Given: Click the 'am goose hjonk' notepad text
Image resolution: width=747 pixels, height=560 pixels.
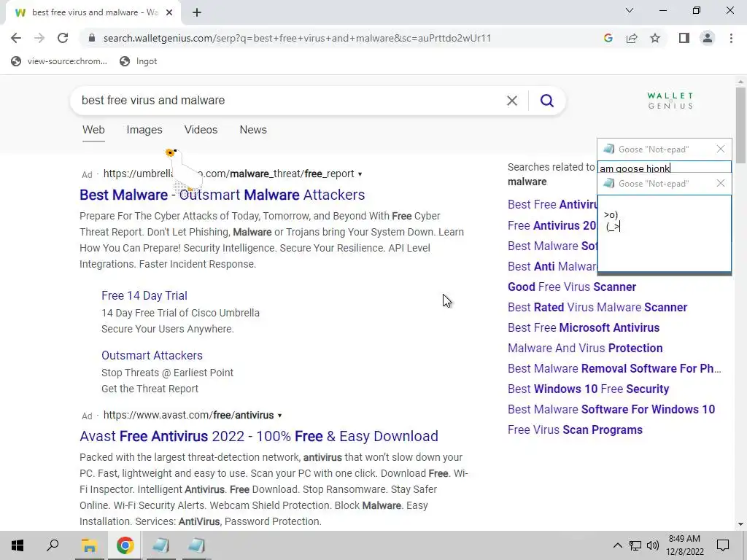Looking at the screenshot, I should tap(635, 168).
